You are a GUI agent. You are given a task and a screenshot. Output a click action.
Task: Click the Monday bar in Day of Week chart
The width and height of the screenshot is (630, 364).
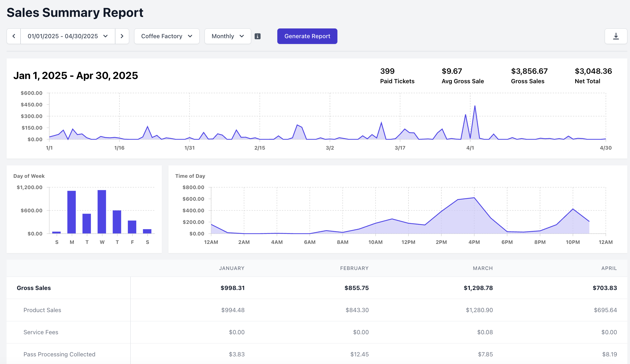(71, 212)
